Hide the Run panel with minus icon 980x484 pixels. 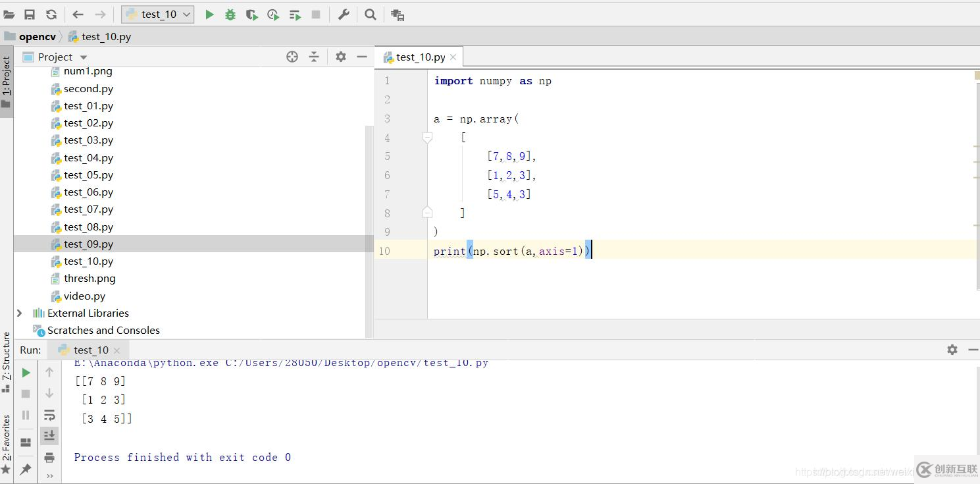coord(973,350)
